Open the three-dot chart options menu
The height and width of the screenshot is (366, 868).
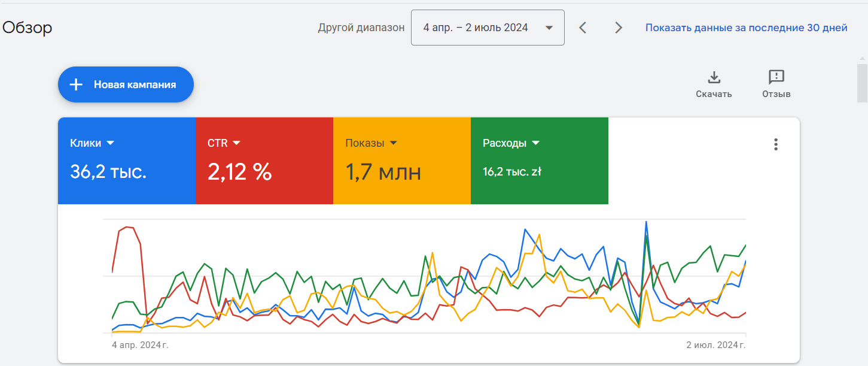[x=776, y=144]
